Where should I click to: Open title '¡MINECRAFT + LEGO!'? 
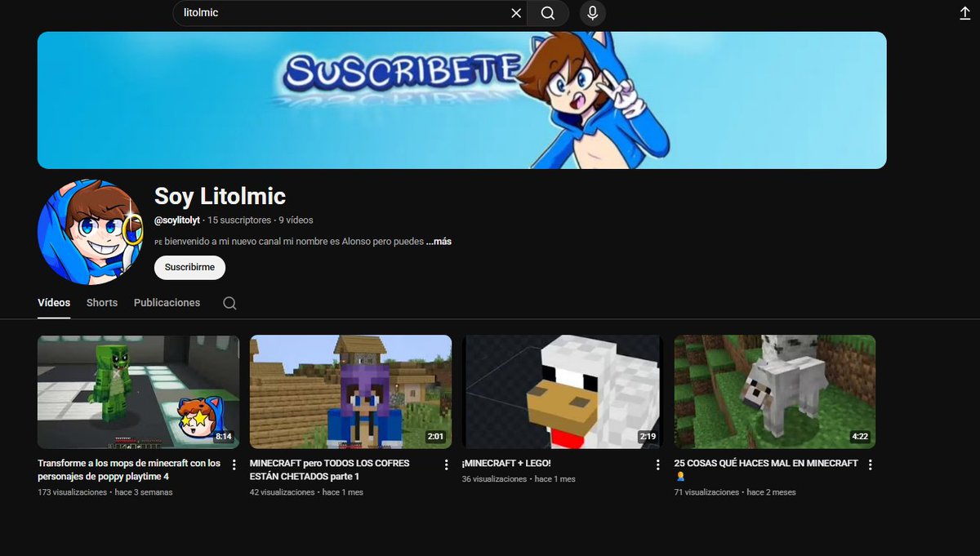pos(506,464)
